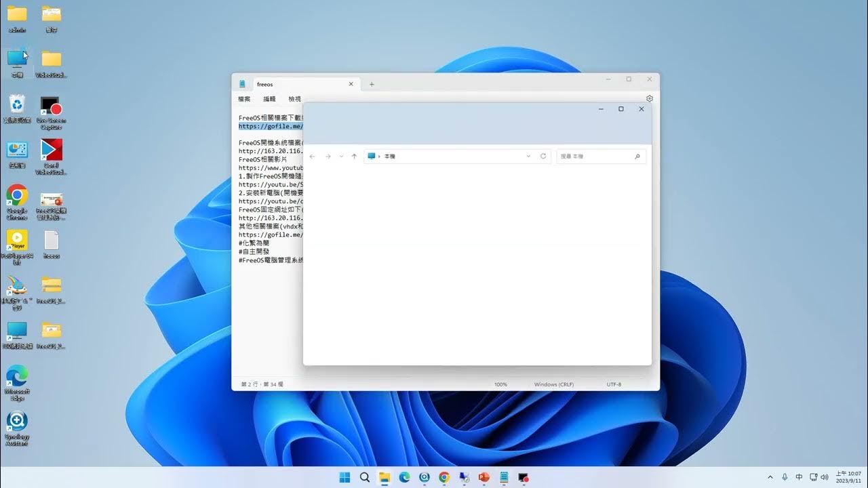This screenshot has width=868, height=488.
Task: Open Notepad settings gear
Action: point(649,99)
